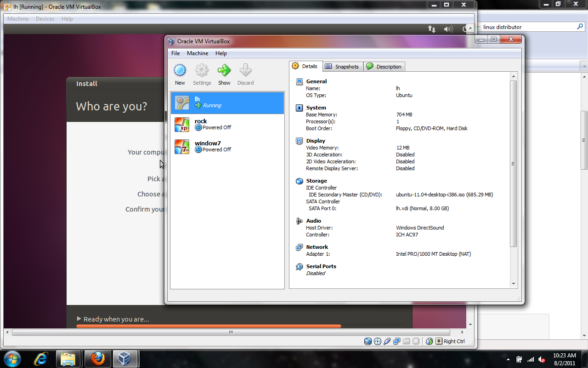Show hidden system tray icons

tap(508, 359)
